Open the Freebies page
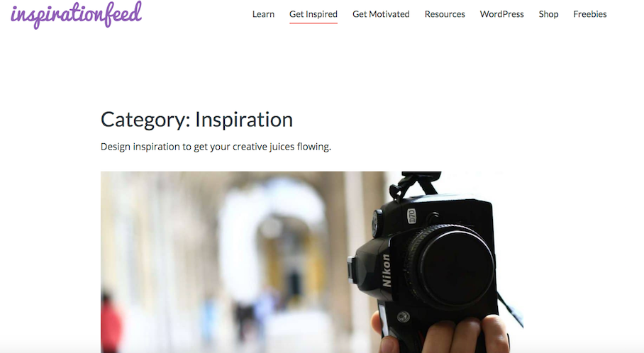Viewport: 644px width, 353px height. click(x=590, y=14)
